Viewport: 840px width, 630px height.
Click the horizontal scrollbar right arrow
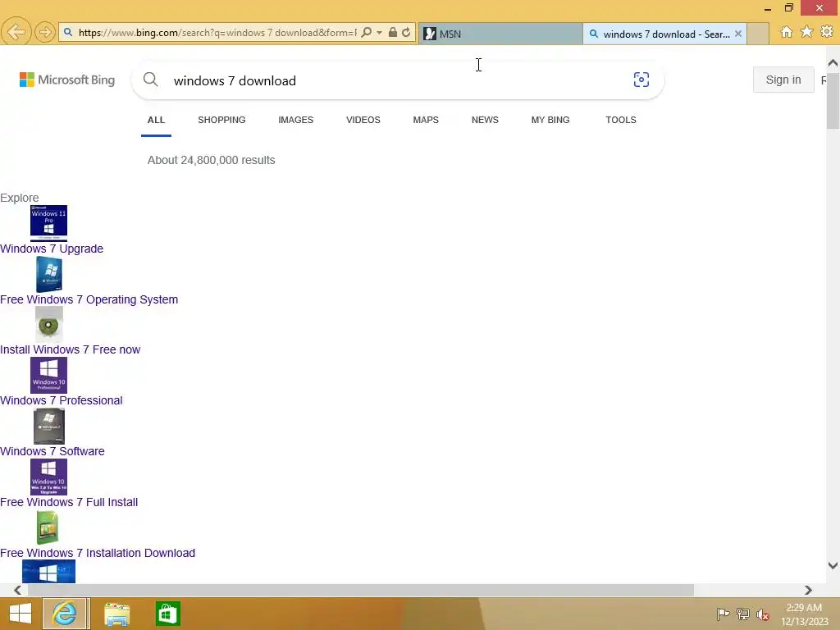tap(808, 590)
